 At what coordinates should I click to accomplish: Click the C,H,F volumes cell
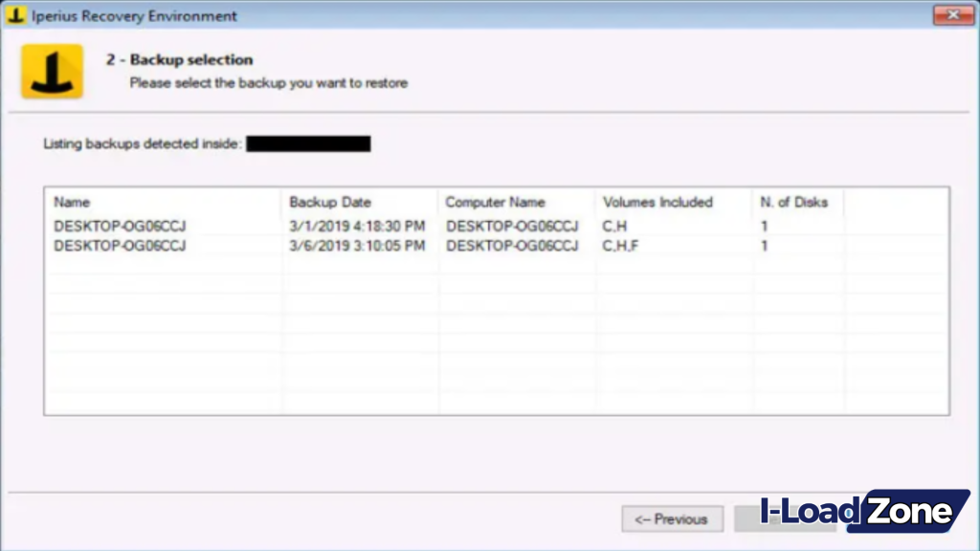620,246
